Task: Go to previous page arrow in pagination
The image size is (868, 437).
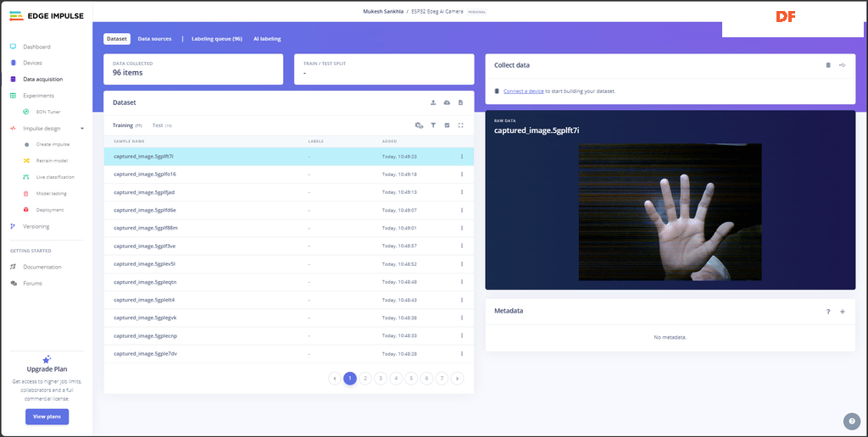Action: pos(334,379)
